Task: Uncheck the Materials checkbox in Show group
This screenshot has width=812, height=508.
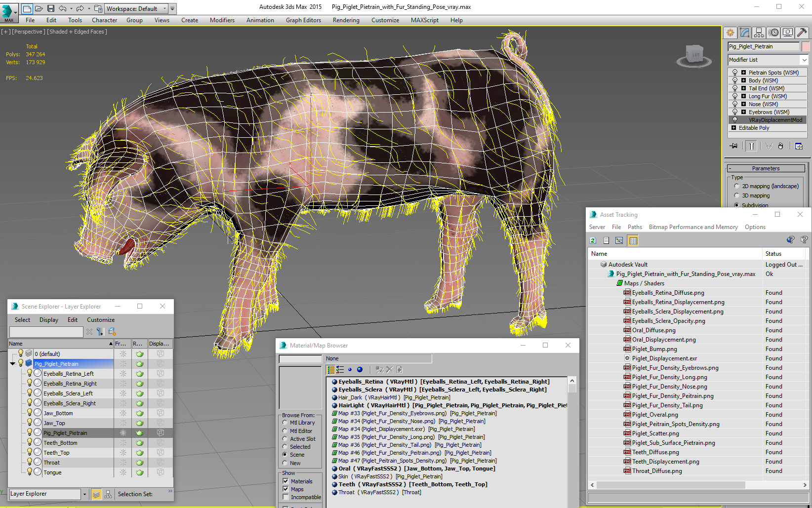Action: pyautogui.click(x=285, y=481)
